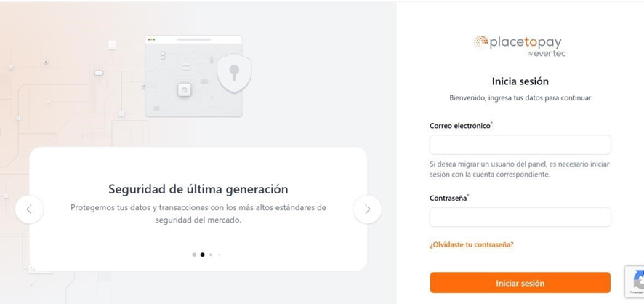Click the chip icon in the browser illustration

coord(185,89)
